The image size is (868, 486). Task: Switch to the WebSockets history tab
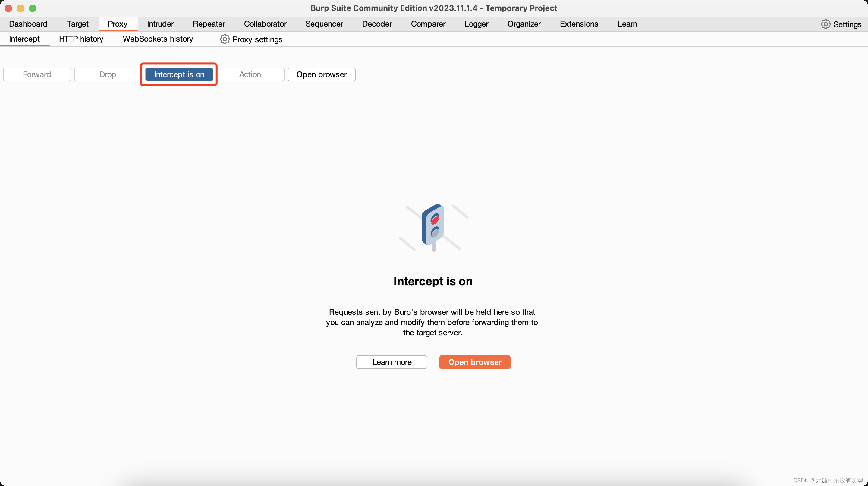point(158,39)
